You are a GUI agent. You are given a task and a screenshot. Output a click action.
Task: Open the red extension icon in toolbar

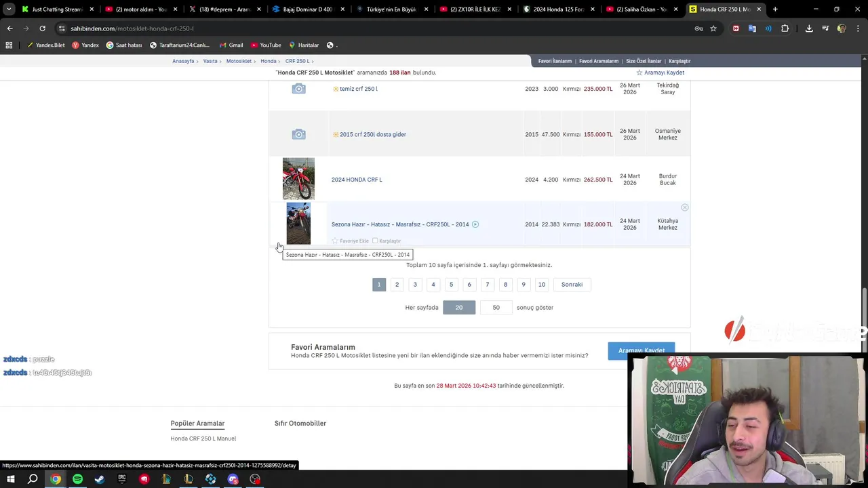click(736, 28)
